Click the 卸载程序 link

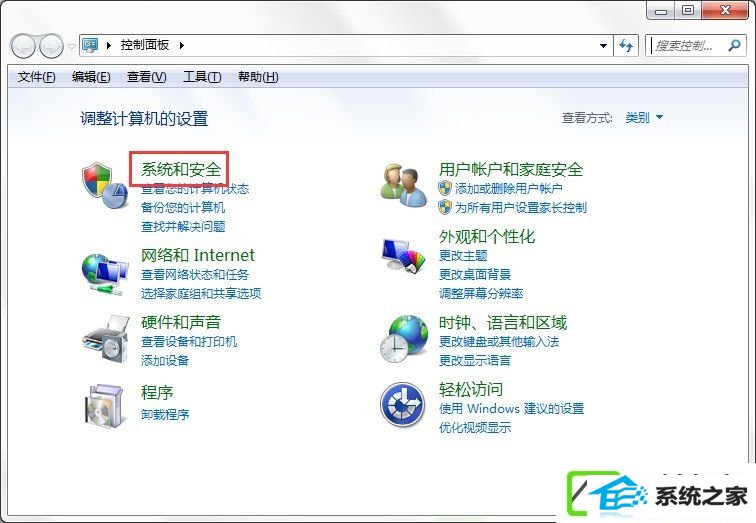pos(165,415)
